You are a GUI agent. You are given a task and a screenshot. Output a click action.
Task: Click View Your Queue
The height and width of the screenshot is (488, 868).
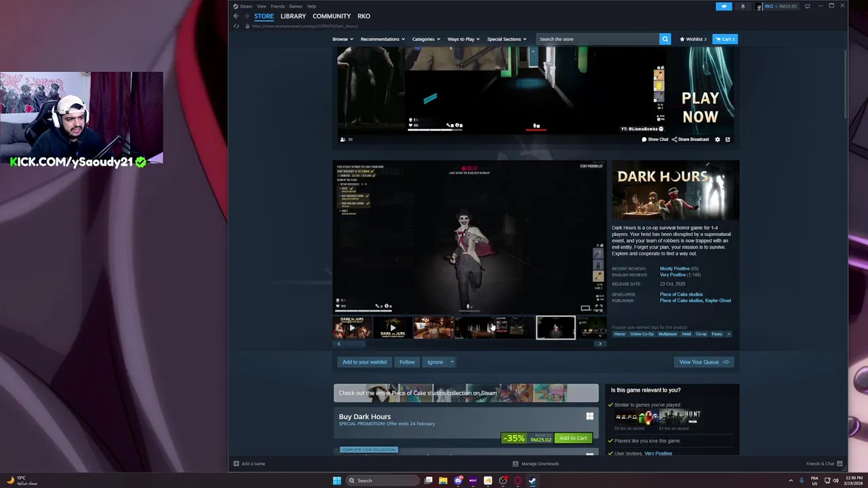click(x=703, y=362)
